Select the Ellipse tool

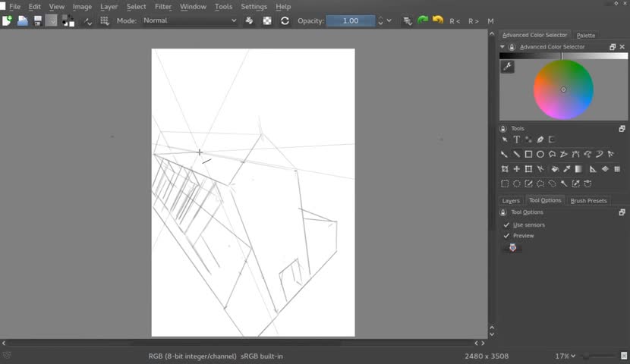(540, 154)
